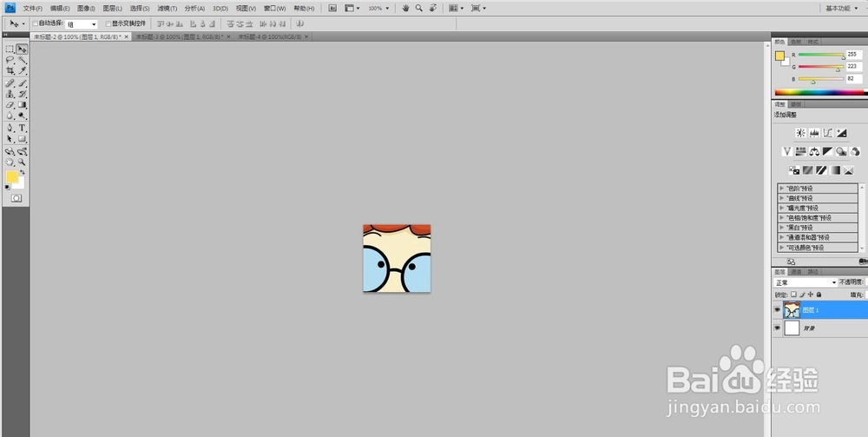Open blend mode 正常 dropdown
Screen dimensions: 868x437
pos(806,282)
